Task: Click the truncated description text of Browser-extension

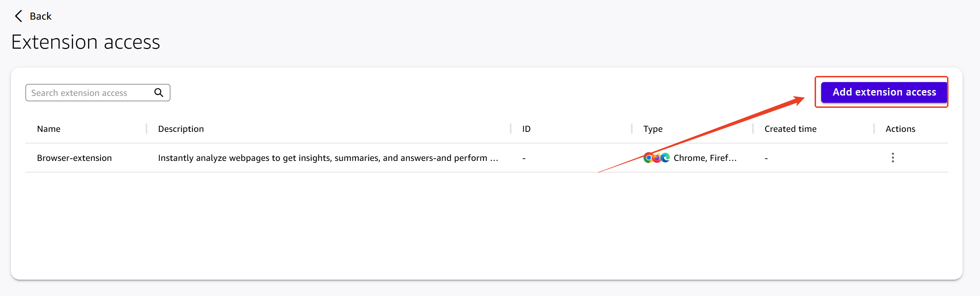Action: click(x=328, y=158)
